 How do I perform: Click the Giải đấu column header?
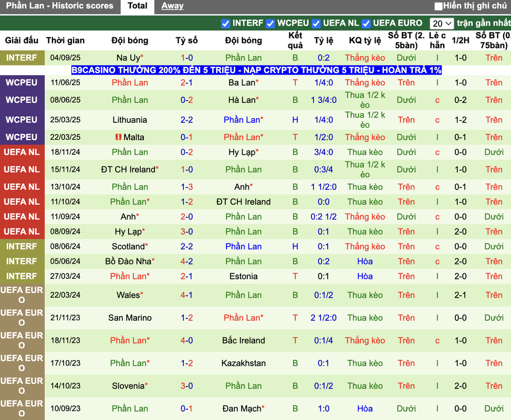coord(22,40)
